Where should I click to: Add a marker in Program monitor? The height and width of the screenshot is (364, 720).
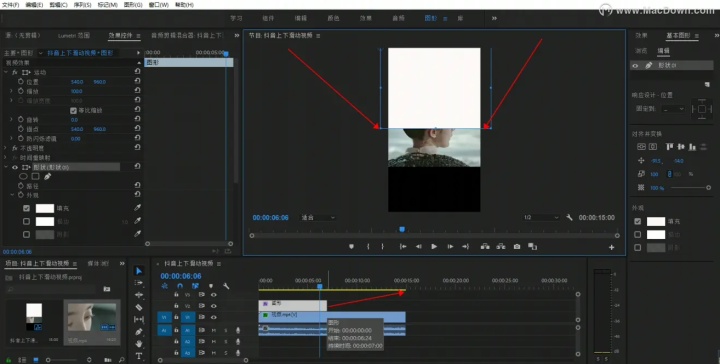351,246
